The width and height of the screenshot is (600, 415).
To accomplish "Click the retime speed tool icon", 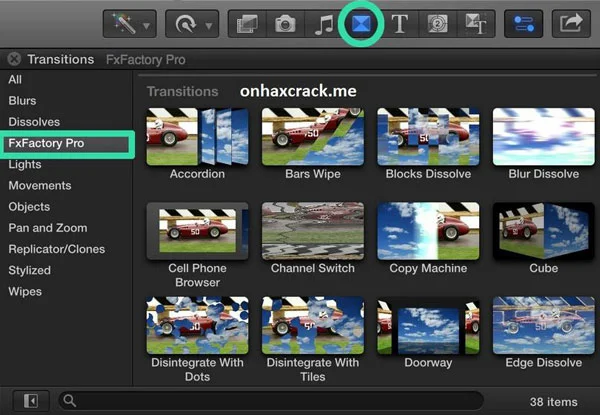I will 186,25.
